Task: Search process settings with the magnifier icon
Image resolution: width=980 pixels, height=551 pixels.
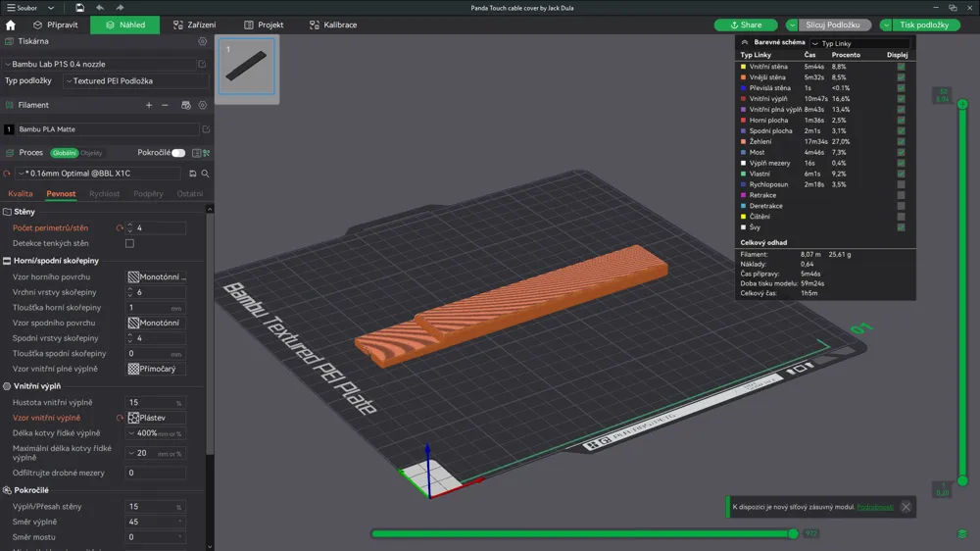Action: tap(205, 174)
